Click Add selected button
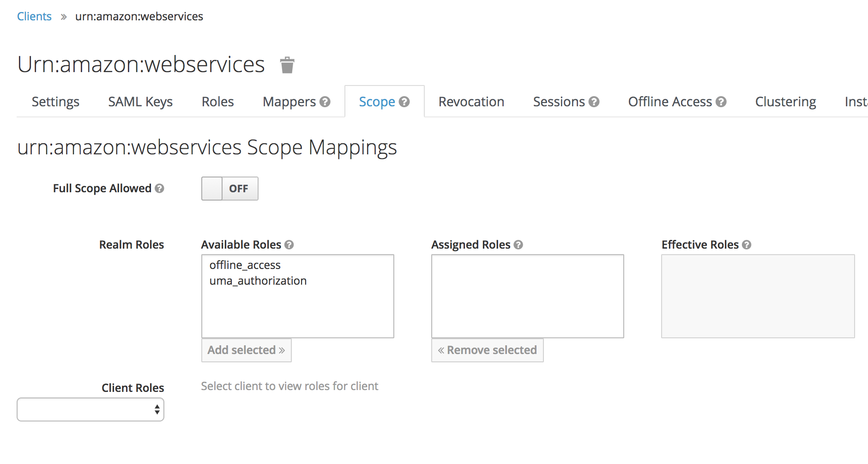868x464 pixels. click(247, 350)
